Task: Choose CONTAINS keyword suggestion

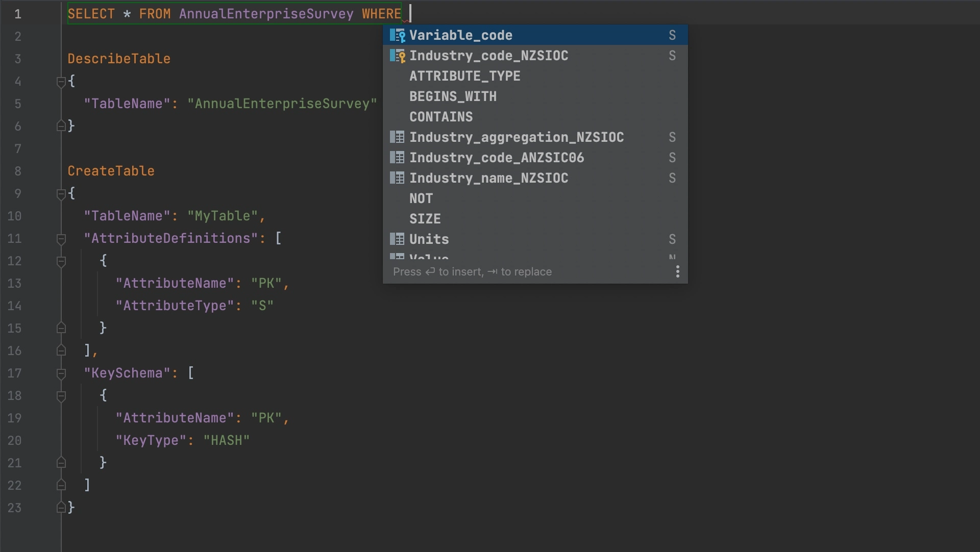Action: [535, 117]
